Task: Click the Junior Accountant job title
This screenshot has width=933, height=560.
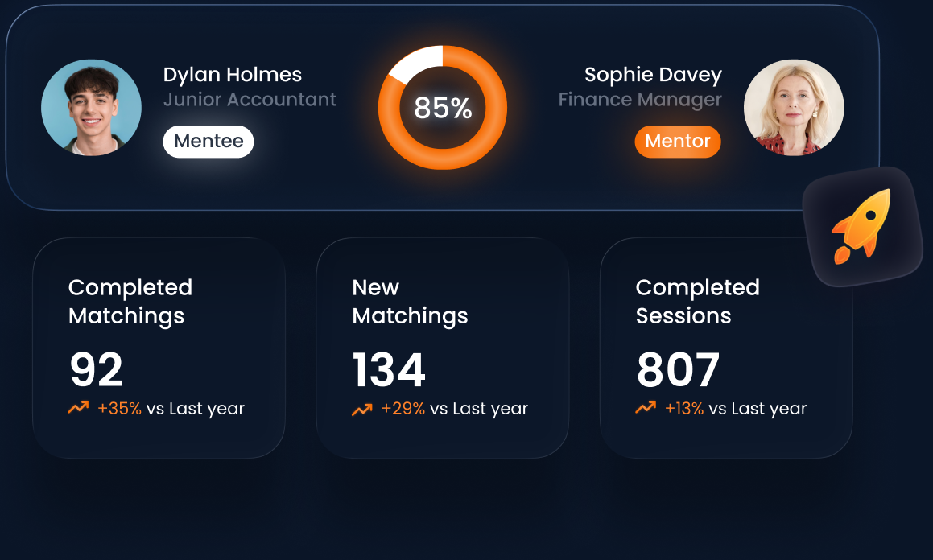Action: click(250, 99)
